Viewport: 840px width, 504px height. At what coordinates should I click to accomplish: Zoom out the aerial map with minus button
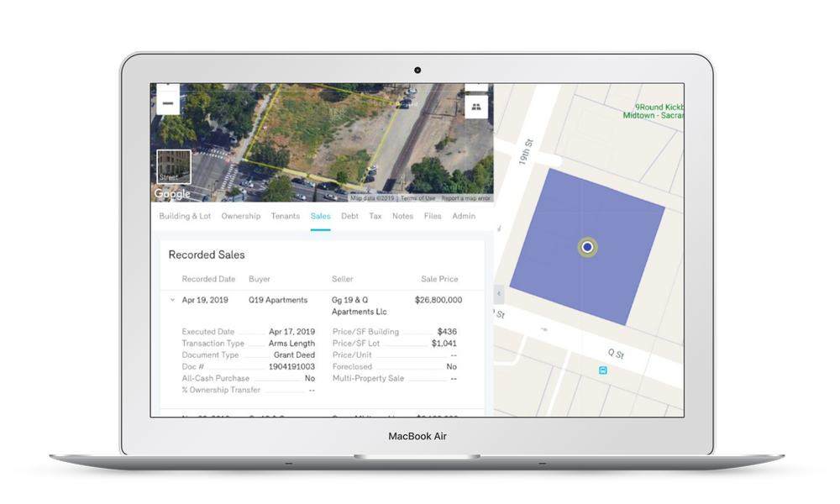pos(168,102)
